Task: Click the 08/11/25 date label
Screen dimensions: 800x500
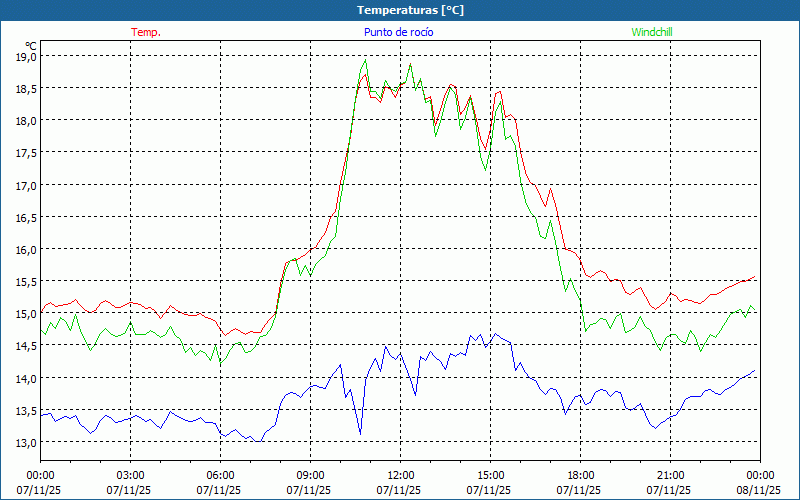Action: click(760, 490)
